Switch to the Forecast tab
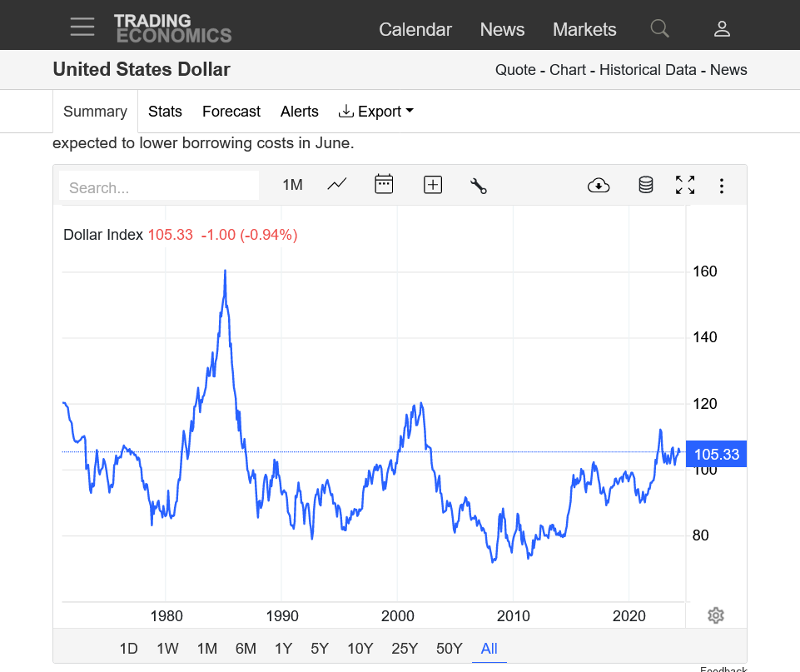This screenshot has width=800, height=672. coord(231,112)
